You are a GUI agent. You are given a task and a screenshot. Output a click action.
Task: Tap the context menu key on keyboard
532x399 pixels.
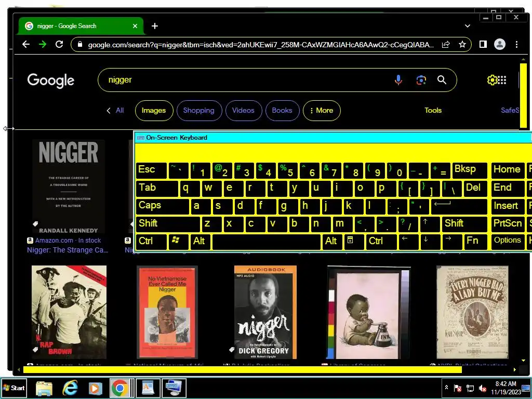click(x=354, y=241)
